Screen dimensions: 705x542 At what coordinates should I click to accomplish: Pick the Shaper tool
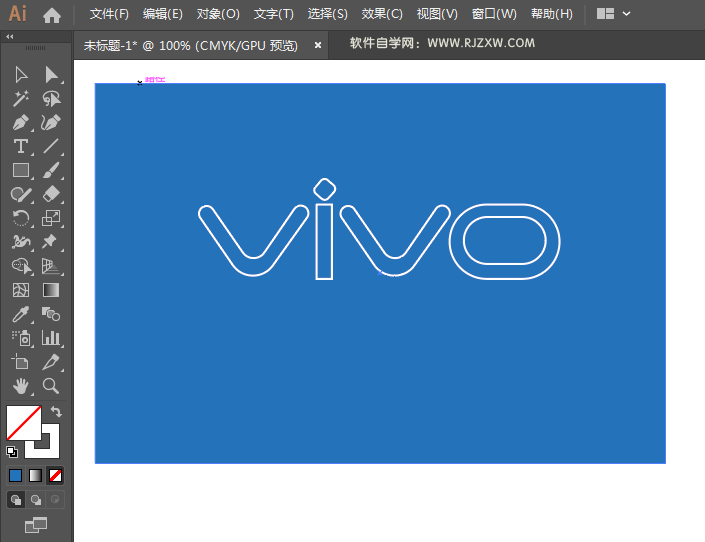[x=21, y=194]
